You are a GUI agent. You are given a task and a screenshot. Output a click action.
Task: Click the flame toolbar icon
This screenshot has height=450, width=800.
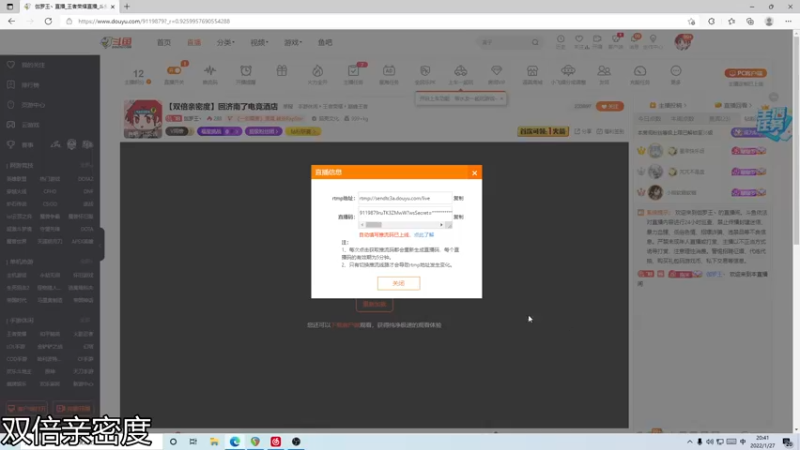tap(317, 70)
